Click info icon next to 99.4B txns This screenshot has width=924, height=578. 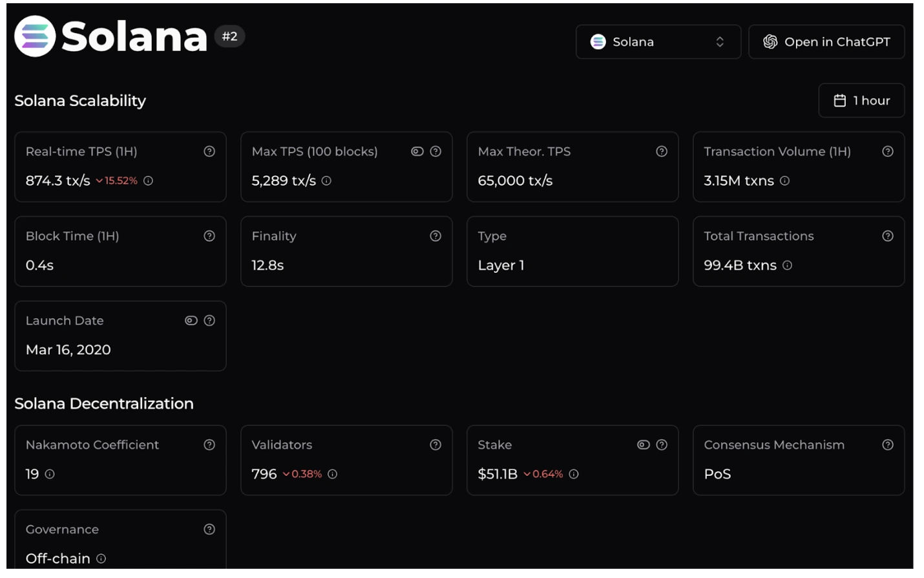787,265
